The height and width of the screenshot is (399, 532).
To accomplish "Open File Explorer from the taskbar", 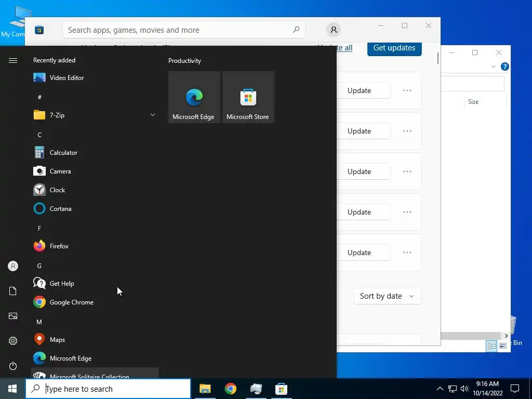I will point(205,389).
